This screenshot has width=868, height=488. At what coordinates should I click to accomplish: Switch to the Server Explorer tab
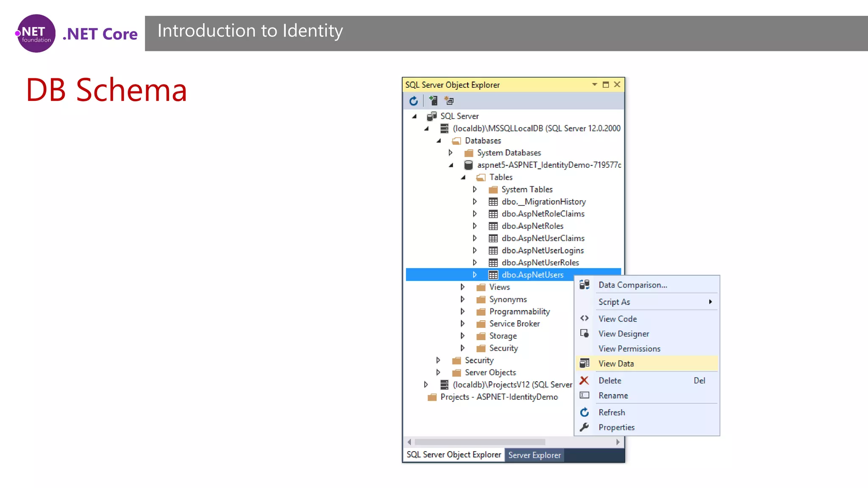tap(534, 455)
